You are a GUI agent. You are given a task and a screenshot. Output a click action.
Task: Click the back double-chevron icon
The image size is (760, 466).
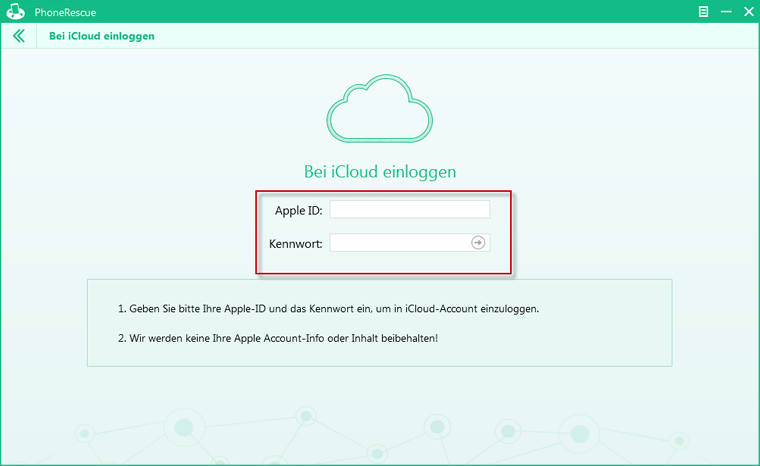click(19, 36)
